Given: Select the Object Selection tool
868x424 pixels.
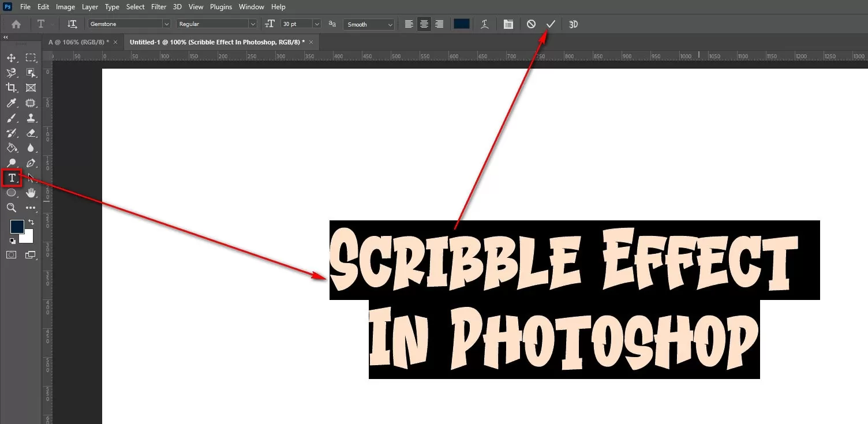Looking at the screenshot, I should pyautogui.click(x=31, y=73).
